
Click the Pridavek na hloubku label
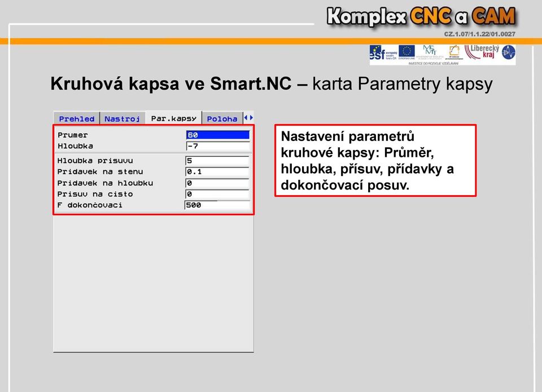coord(105,183)
